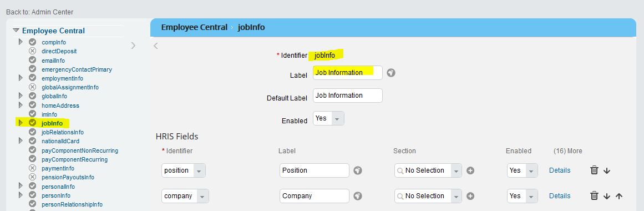Toggle the enabled checkmark next to compInfo
This screenshot has width=644, height=211.
pyautogui.click(x=32, y=42)
